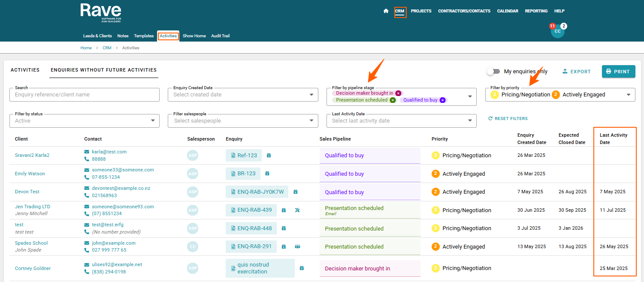Open the Ref-123 enquiry

click(x=243, y=156)
